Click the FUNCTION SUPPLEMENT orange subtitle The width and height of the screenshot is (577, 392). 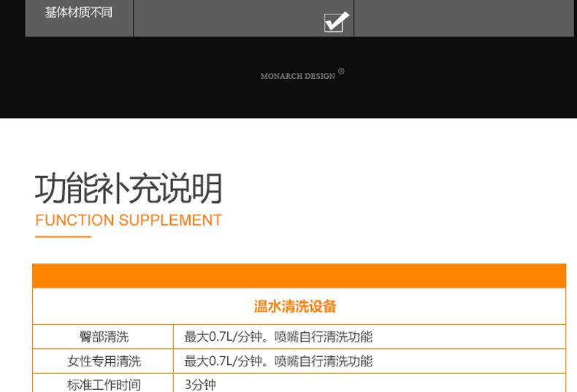pyautogui.click(x=129, y=220)
